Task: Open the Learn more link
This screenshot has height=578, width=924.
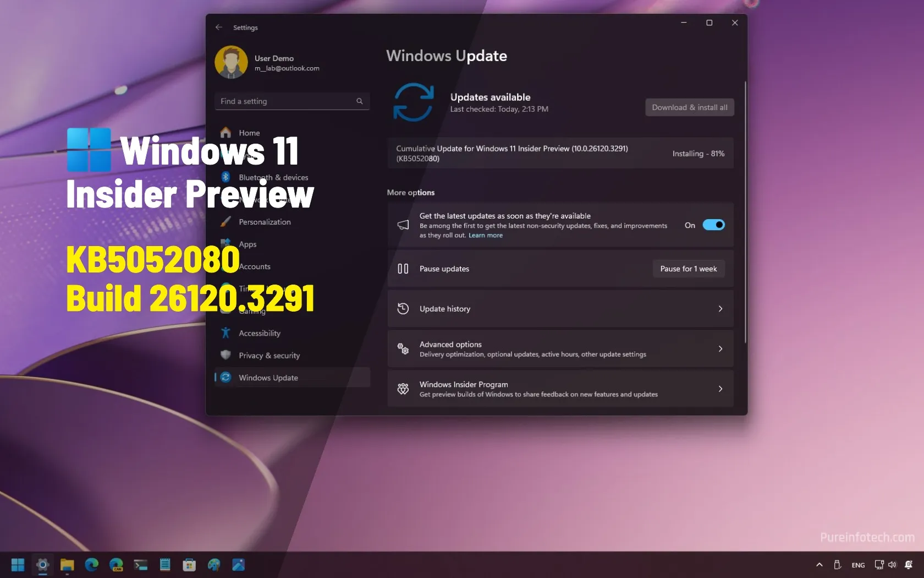Action: (x=486, y=235)
